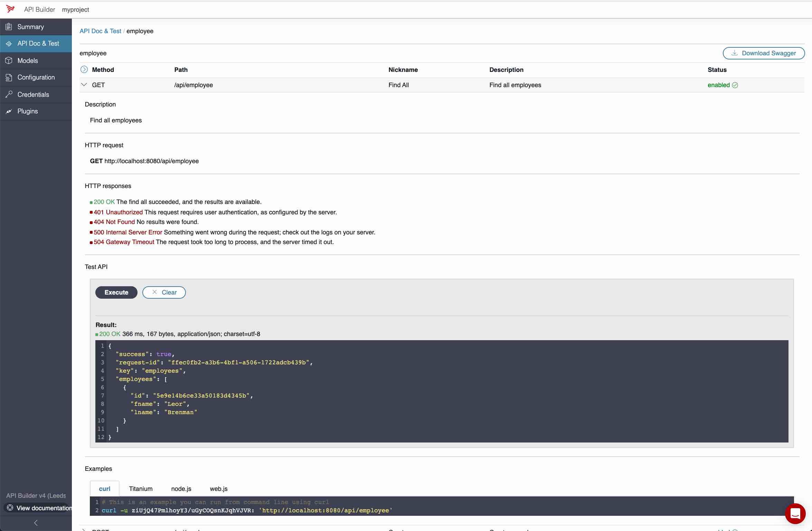This screenshot has width=812, height=531.
Task: Click the API Doc & Test breadcrumb link
Action: (100, 31)
